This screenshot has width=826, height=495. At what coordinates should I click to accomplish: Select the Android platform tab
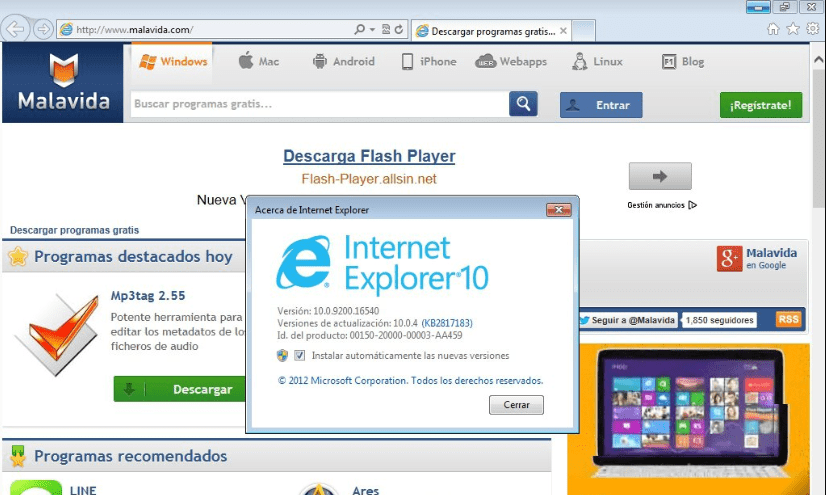tap(343, 62)
